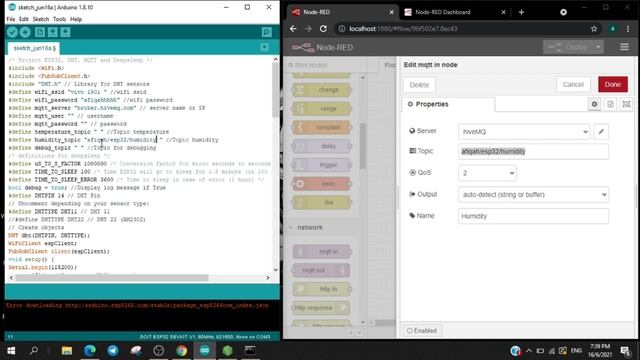The image size is (640, 360).
Task: Click the Arduino Verify checkmark button
Action: [12, 32]
